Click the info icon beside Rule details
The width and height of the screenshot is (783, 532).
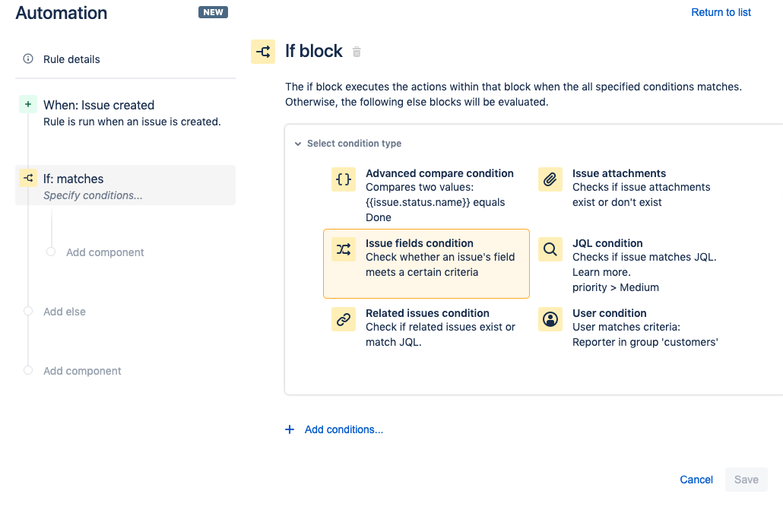tap(27, 59)
